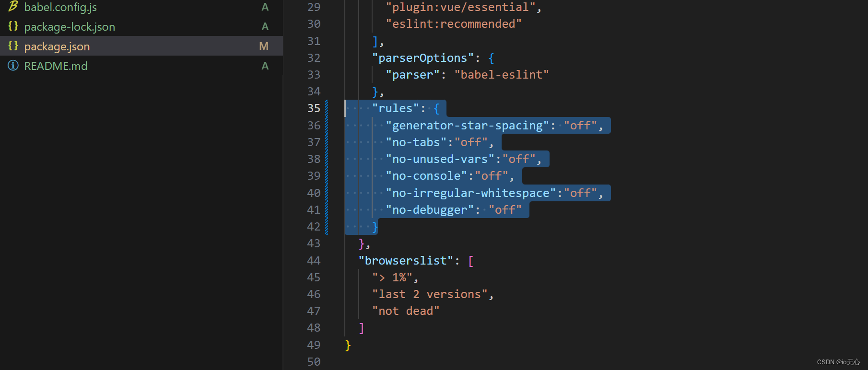Click the "no-debugger" rule key
The width and height of the screenshot is (868, 370).
430,210
